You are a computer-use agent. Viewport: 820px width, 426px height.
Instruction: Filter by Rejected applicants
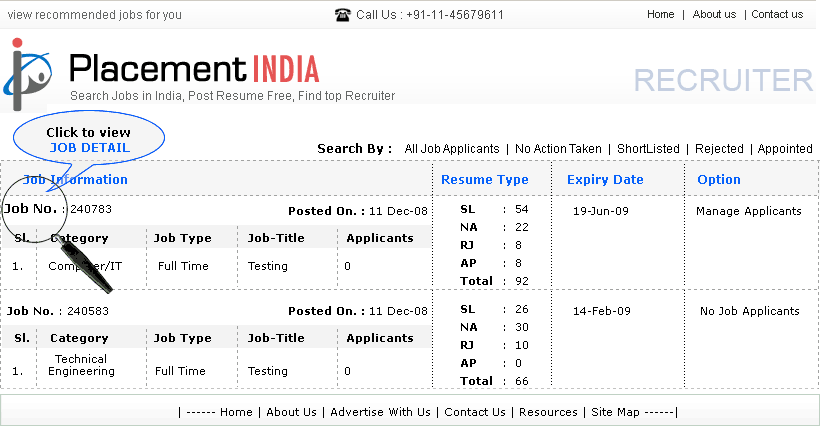(x=719, y=149)
